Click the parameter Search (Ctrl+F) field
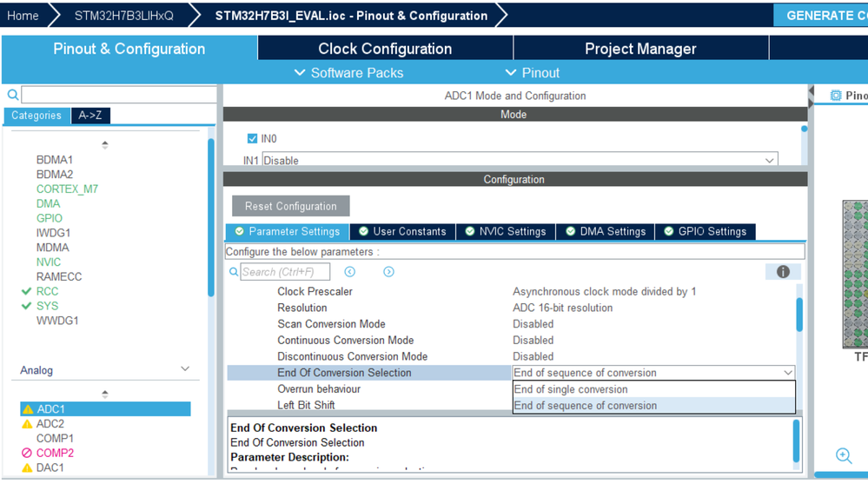Viewport: 868px width, 484px height. tap(285, 272)
